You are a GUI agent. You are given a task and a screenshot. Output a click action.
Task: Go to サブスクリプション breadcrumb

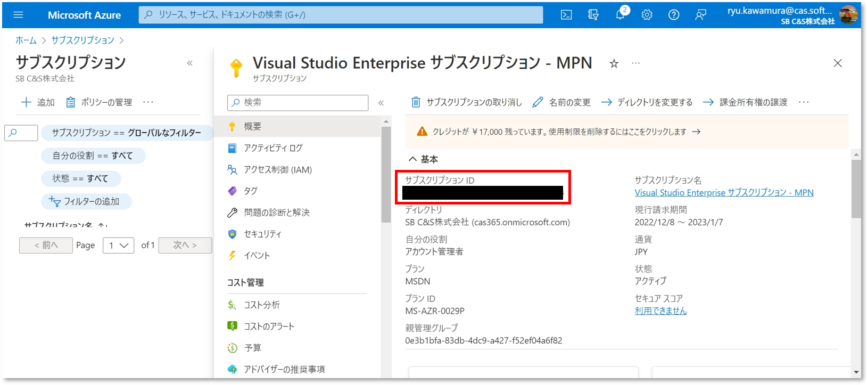tap(83, 40)
